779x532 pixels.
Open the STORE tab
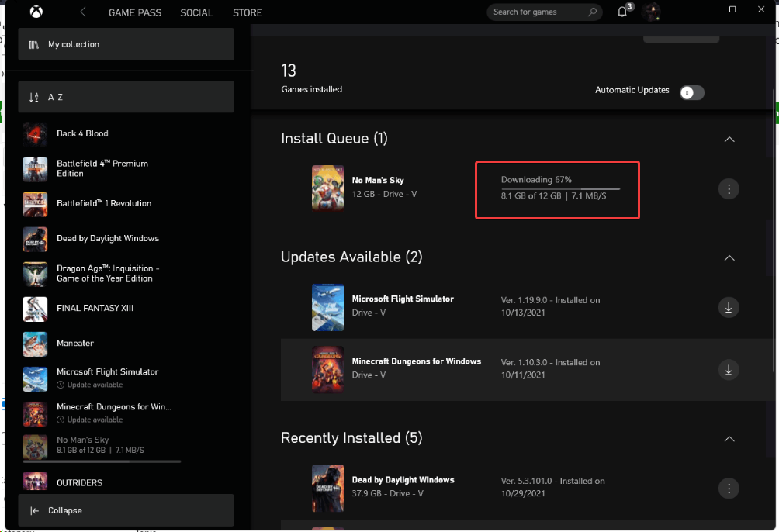pos(248,12)
